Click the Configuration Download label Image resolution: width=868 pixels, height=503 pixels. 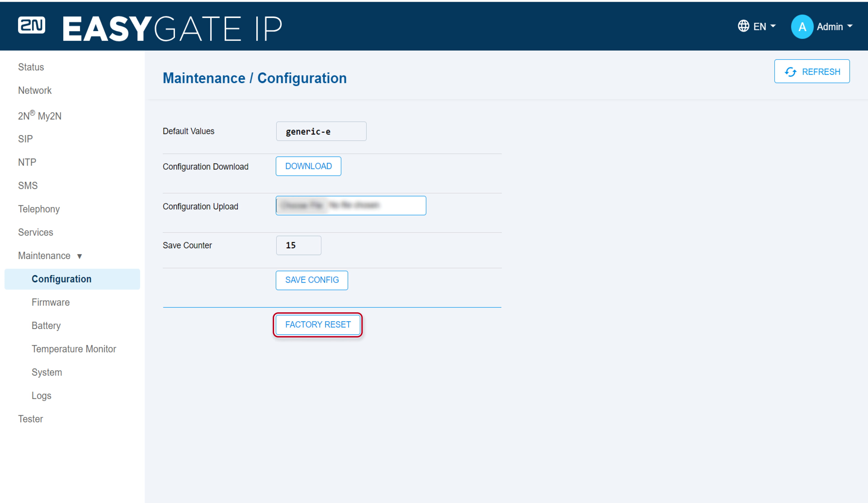(205, 166)
